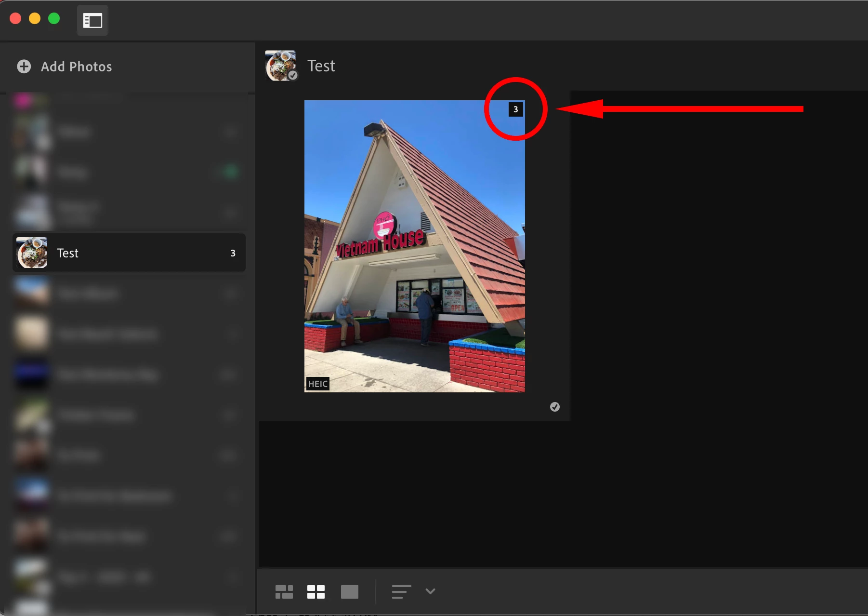Click the album cover thumbnail in header

(x=281, y=66)
